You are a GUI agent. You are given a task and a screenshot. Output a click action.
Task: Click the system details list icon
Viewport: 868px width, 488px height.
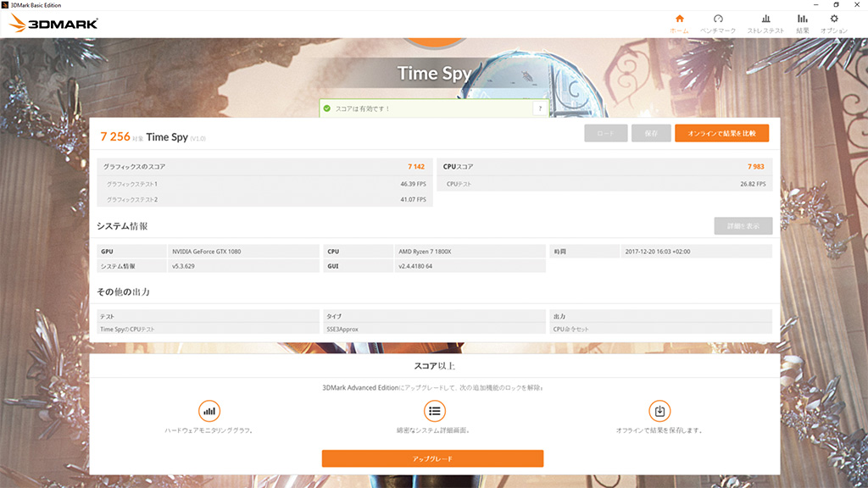[x=435, y=411]
